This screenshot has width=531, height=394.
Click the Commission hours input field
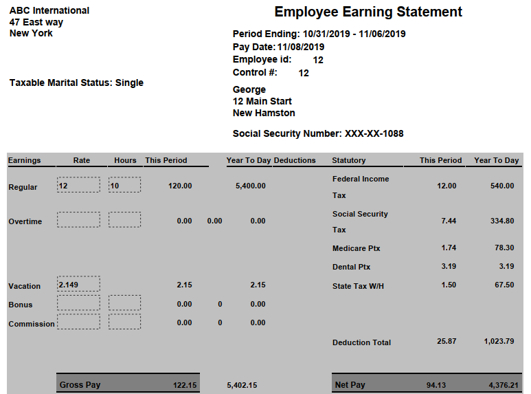tap(125, 322)
